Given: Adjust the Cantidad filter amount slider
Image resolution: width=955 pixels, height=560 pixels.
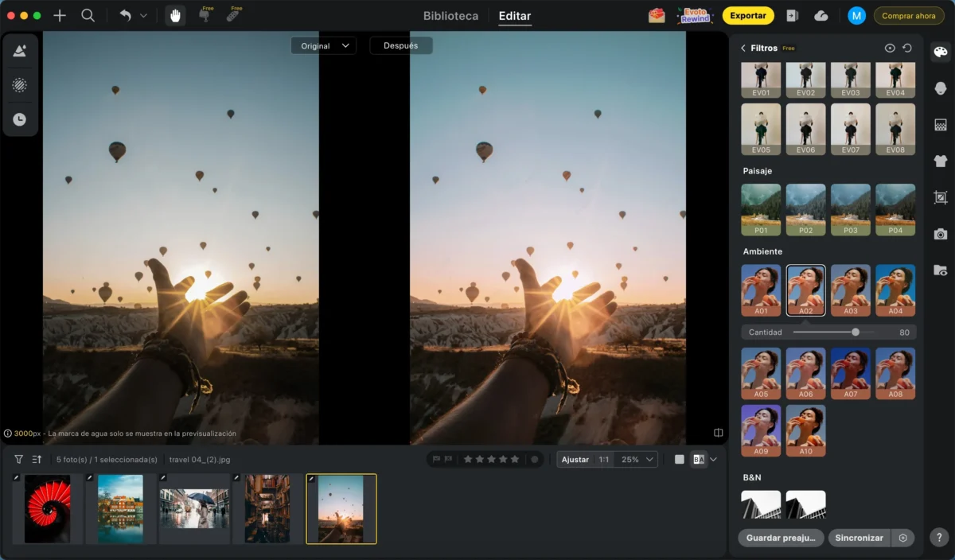Looking at the screenshot, I should tap(833, 332).
